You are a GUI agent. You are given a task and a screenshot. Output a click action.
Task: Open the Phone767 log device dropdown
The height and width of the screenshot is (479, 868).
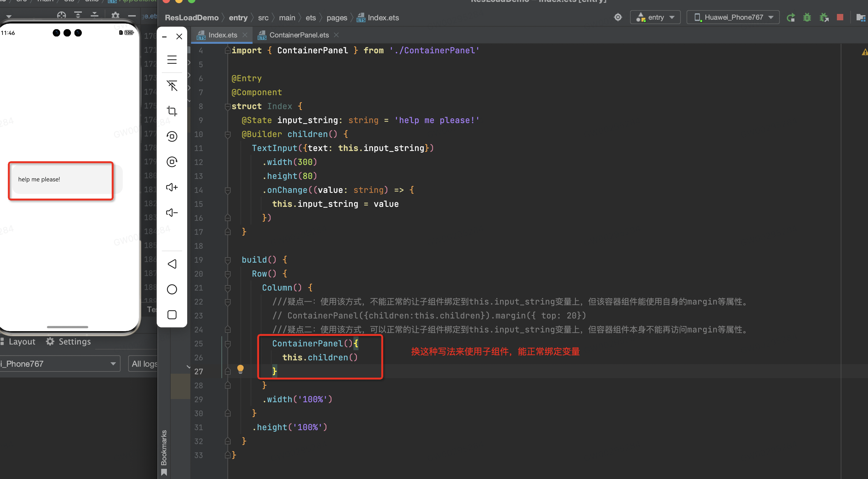(60, 364)
